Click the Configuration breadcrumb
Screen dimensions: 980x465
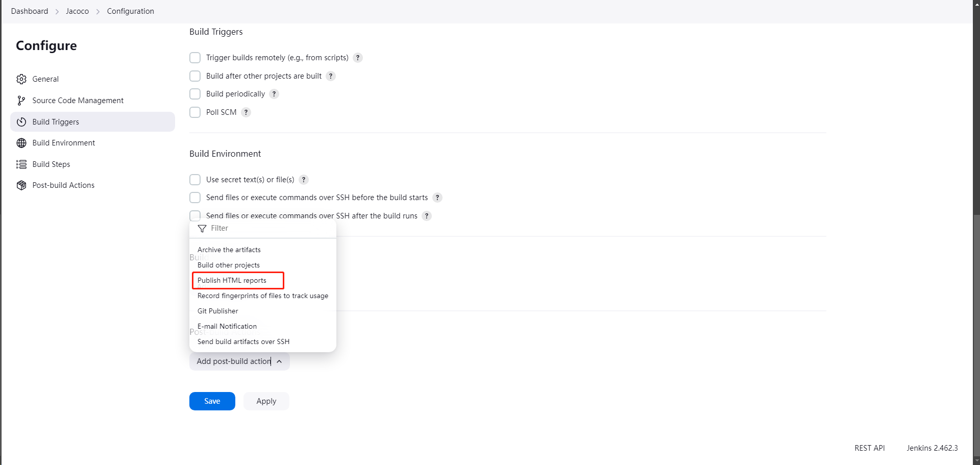(x=131, y=11)
